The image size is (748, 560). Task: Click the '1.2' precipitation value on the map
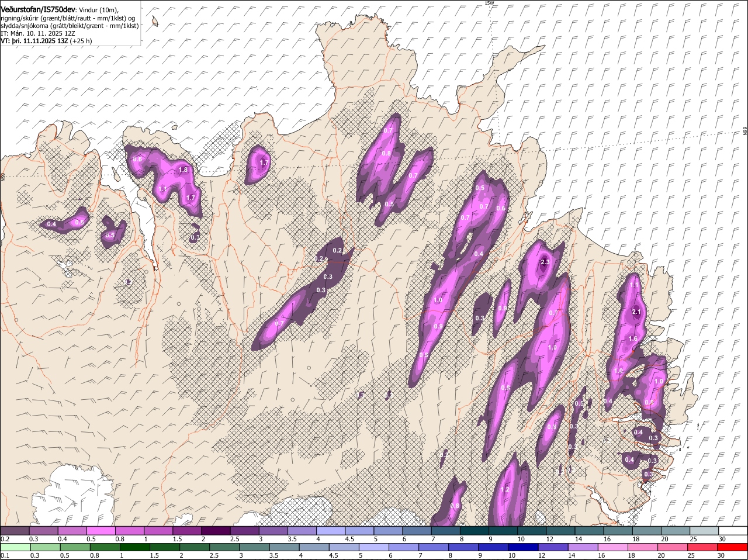[x=505, y=490]
